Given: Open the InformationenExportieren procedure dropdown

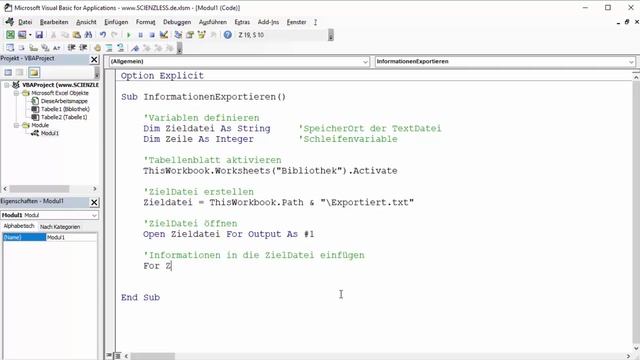Looking at the screenshot, I should coord(631,62).
